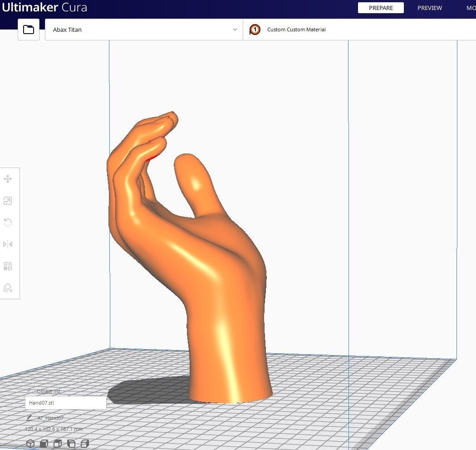Image resolution: width=476 pixels, height=450 pixels.
Task: Open the Custom Custom Material selector
Action: pyautogui.click(x=359, y=30)
